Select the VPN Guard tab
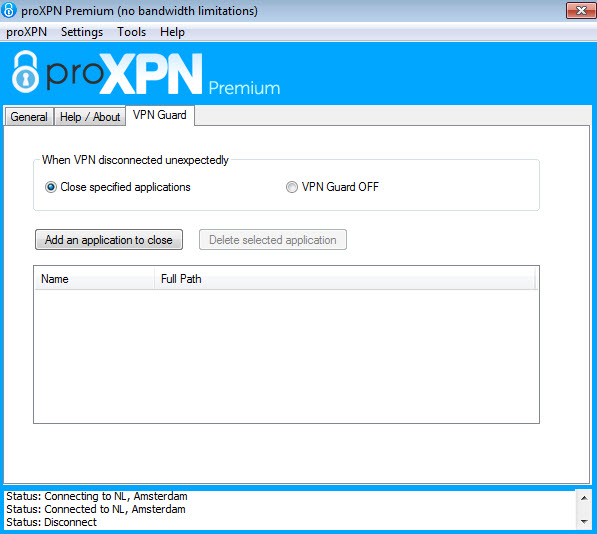This screenshot has width=597, height=534. point(160,115)
